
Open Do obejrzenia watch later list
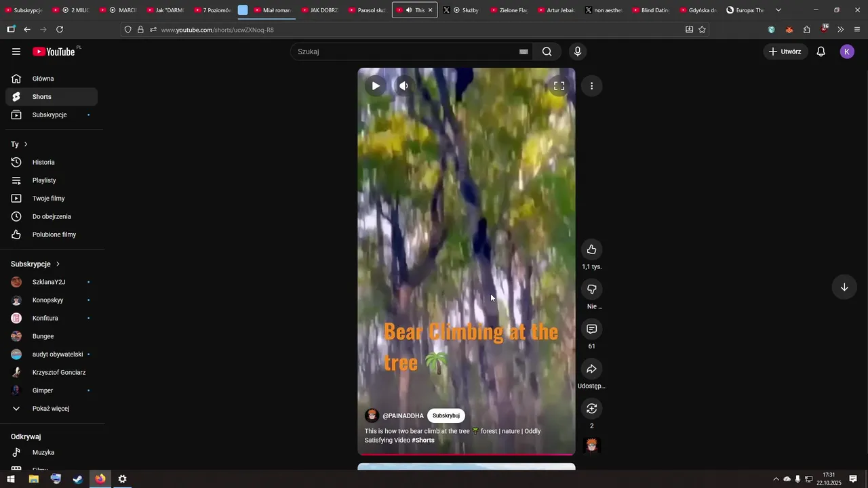coord(52,217)
